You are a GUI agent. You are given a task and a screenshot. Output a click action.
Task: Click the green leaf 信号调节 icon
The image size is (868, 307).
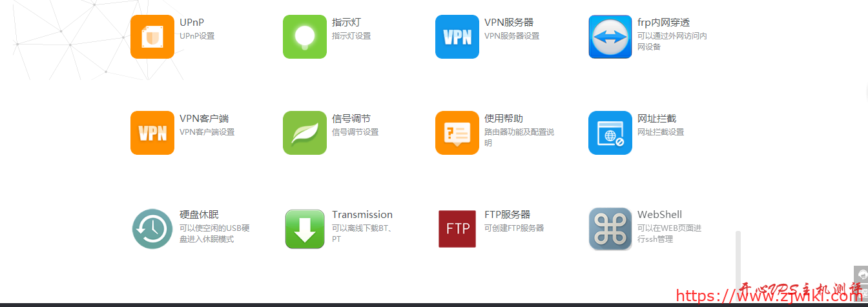coord(305,133)
